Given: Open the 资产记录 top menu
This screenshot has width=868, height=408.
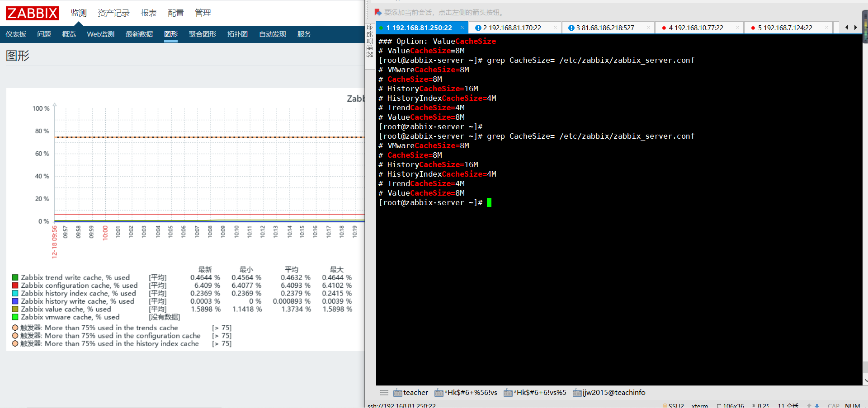Looking at the screenshot, I should (113, 13).
